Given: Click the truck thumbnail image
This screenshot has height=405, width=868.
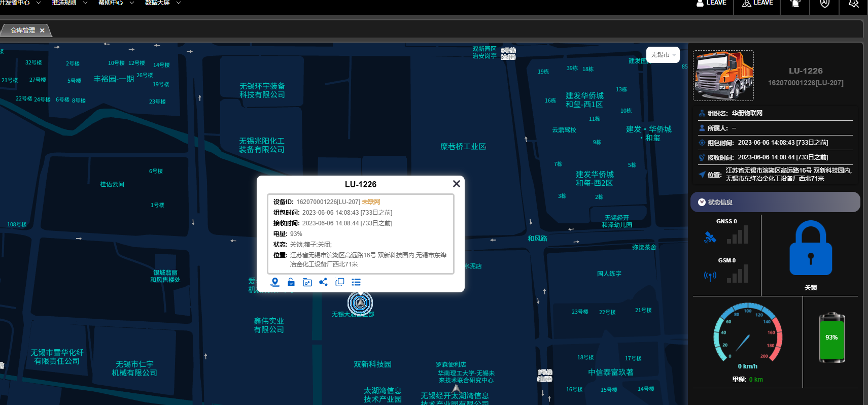Looking at the screenshot, I should tap(723, 76).
